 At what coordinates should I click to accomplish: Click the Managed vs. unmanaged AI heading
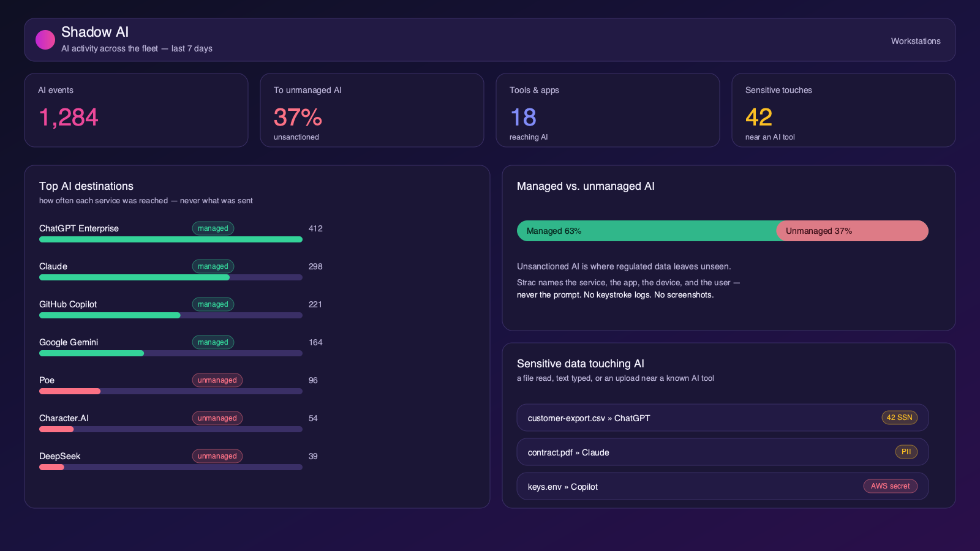click(x=586, y=186)
